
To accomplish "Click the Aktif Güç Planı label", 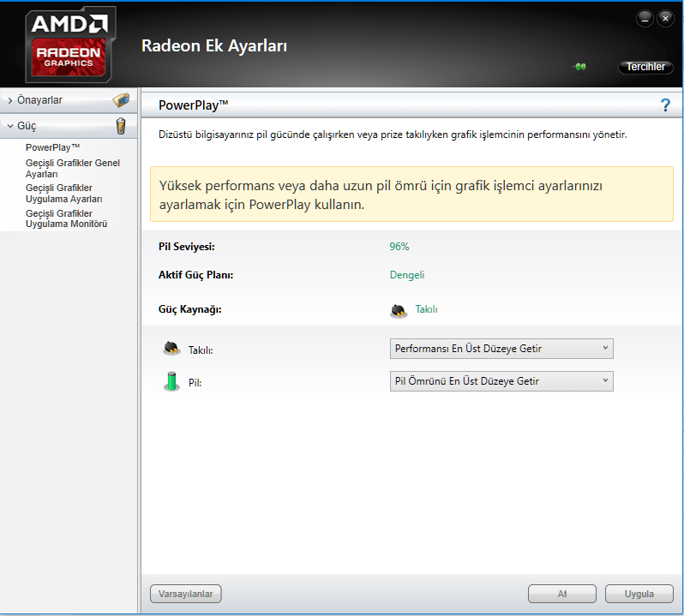I will point(196,275).
